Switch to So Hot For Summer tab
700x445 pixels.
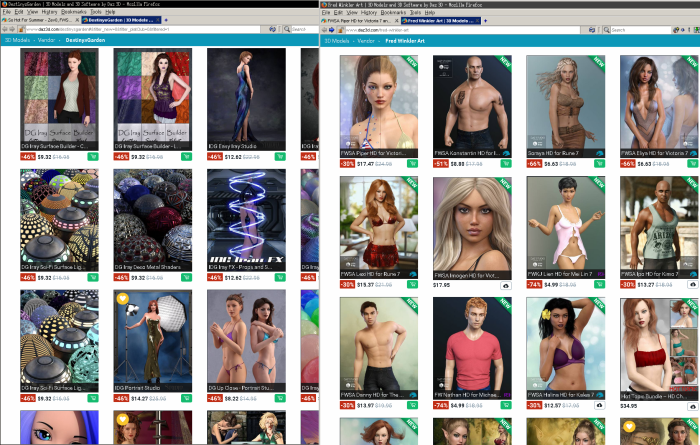coord(39,20)
